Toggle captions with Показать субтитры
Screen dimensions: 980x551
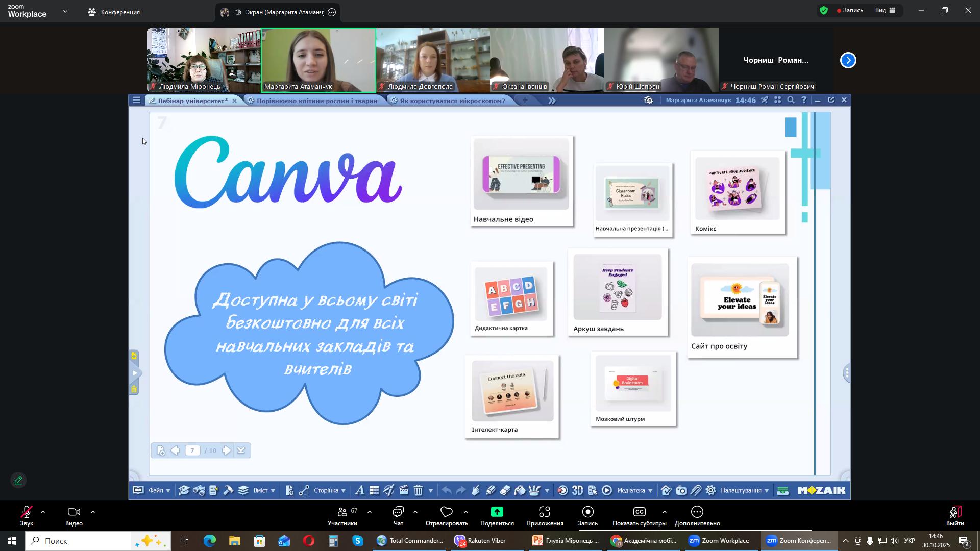click(x=639, y=516)
